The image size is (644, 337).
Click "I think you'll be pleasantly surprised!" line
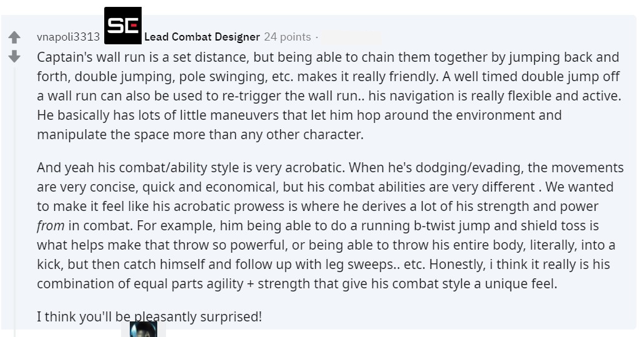tap(150, 317)
